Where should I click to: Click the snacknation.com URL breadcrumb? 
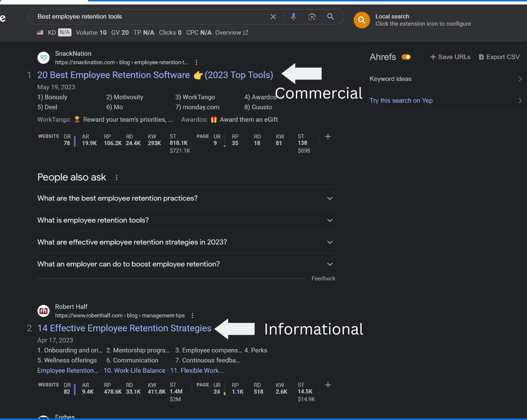pos(122,62)
